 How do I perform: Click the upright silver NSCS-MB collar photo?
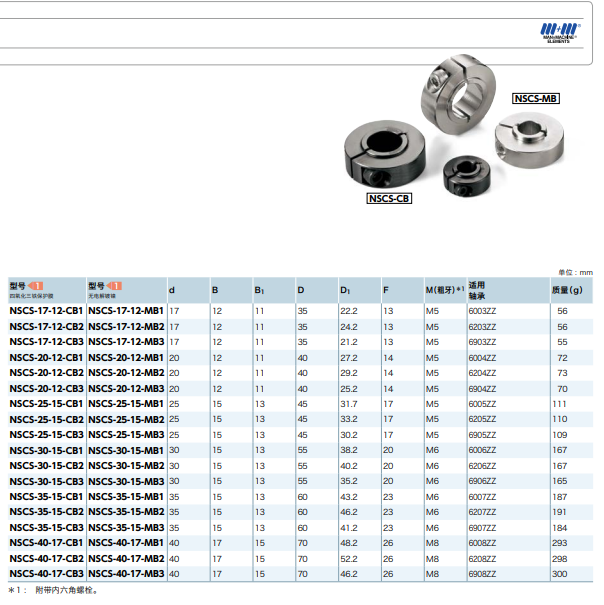pos(458,95)
